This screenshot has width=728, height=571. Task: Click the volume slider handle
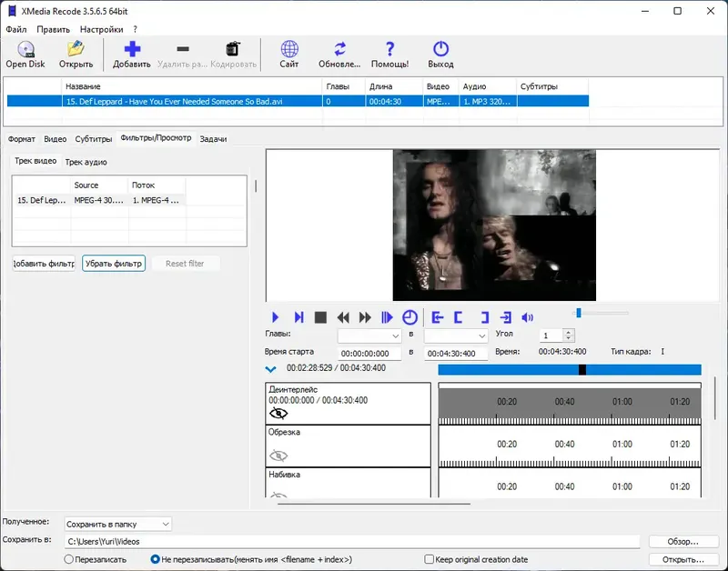coord(578,314)
